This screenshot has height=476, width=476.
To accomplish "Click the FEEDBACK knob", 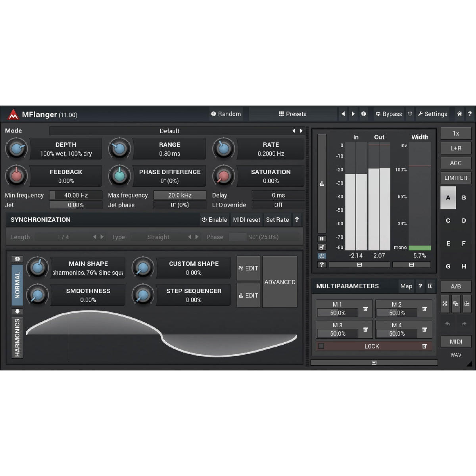I will click(16, 176).
